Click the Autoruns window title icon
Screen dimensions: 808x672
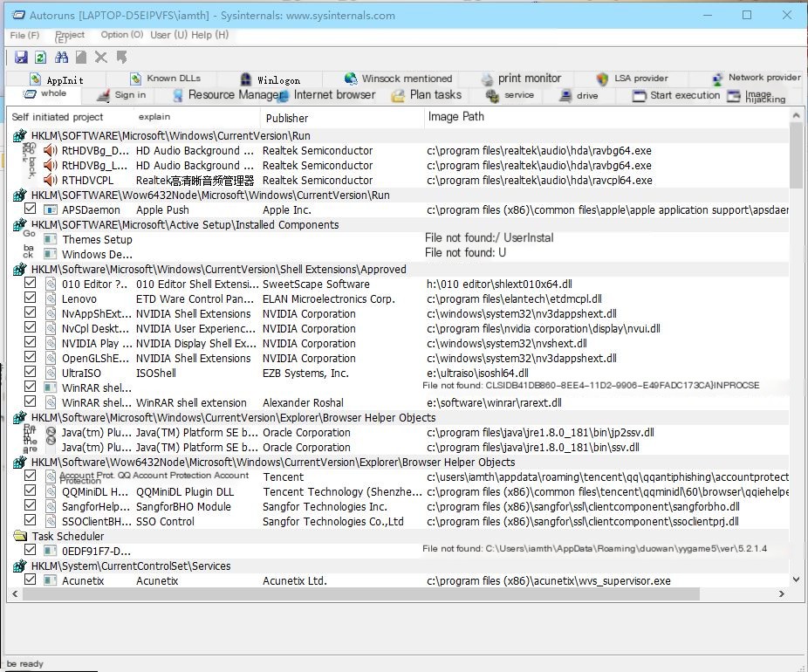coord(18,16)
